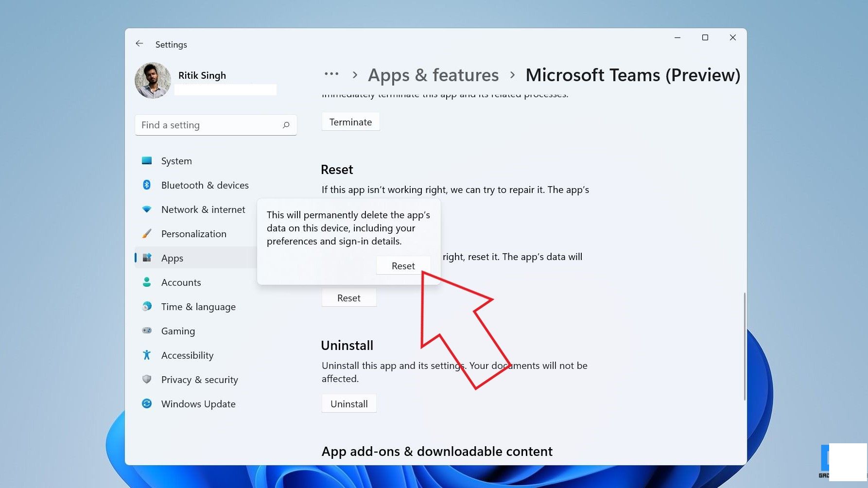
Task: Click the Uninstall section heading
Action: (x=347, y=346)
